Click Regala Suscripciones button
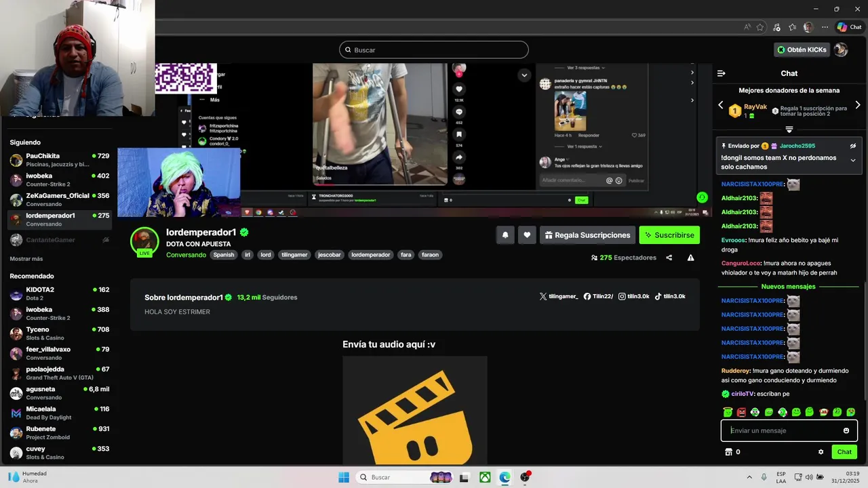This screenshot has width=868, height=488. coord(587,235)
